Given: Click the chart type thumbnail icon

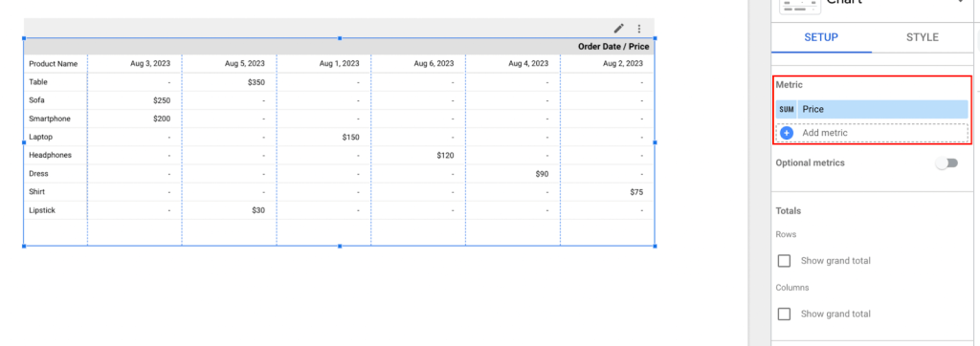Looking at the screenshot, I should [801, 5].
